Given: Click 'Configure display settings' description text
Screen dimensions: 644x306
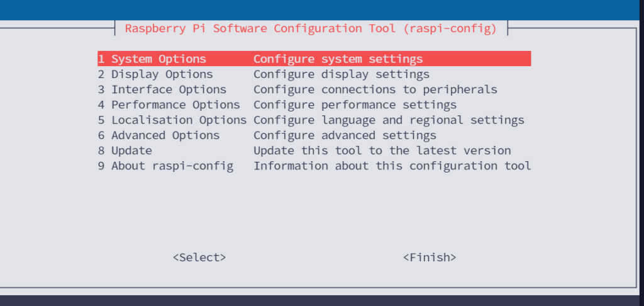Looking at the screenshot, I should [x=341, y=74].
